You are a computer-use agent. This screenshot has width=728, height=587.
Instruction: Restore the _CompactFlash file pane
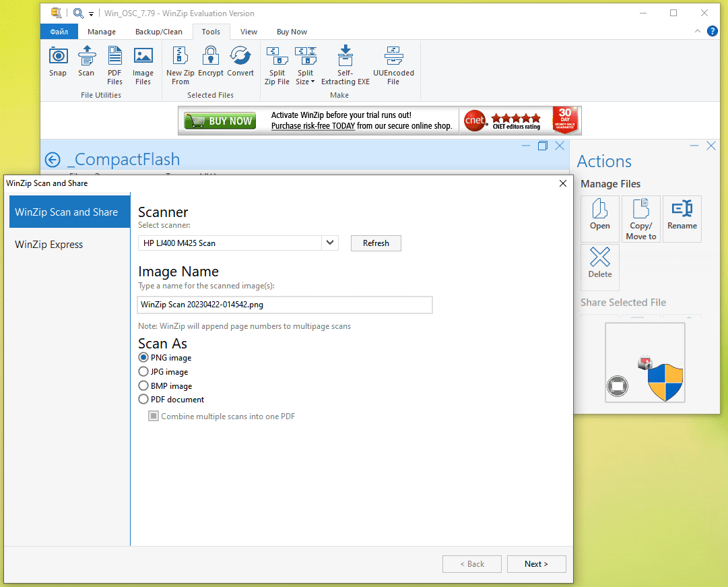(x=542, y=146)
